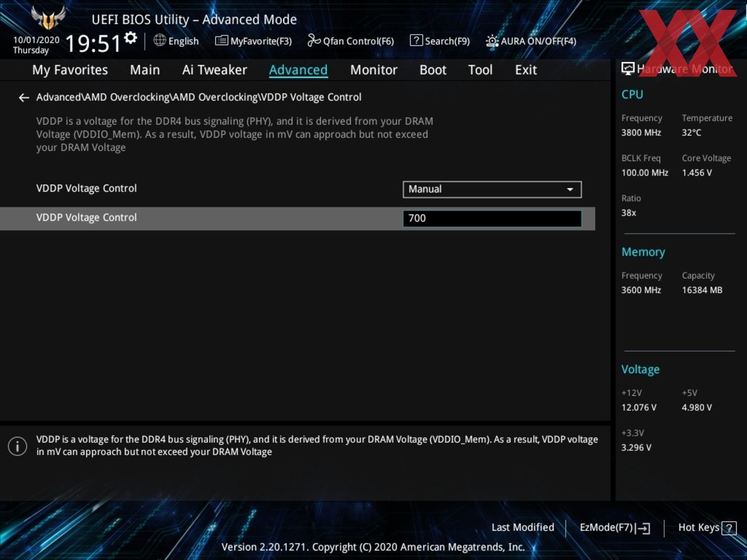Click +3.3V reading 3.296 V
Viewport: 747px width, 560px height.
click(636, 447)
